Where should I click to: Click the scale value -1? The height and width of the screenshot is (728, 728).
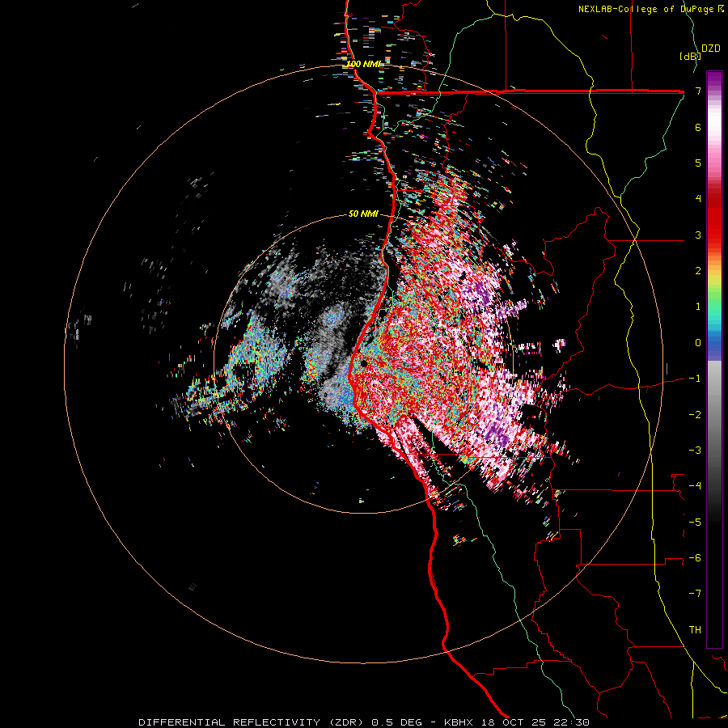point(695,379)
